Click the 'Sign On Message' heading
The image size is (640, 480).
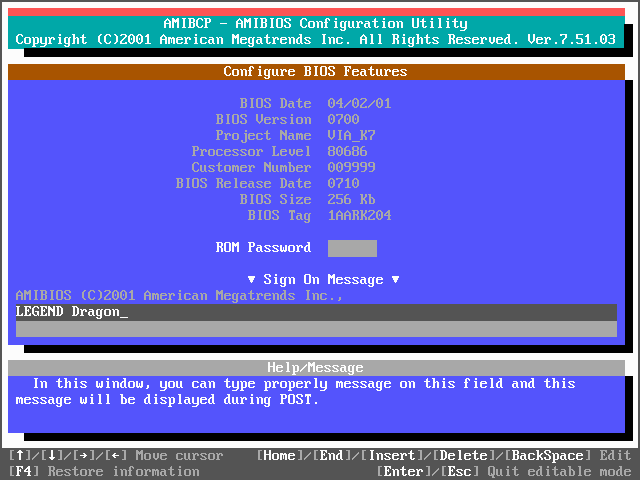pos(323,280)
